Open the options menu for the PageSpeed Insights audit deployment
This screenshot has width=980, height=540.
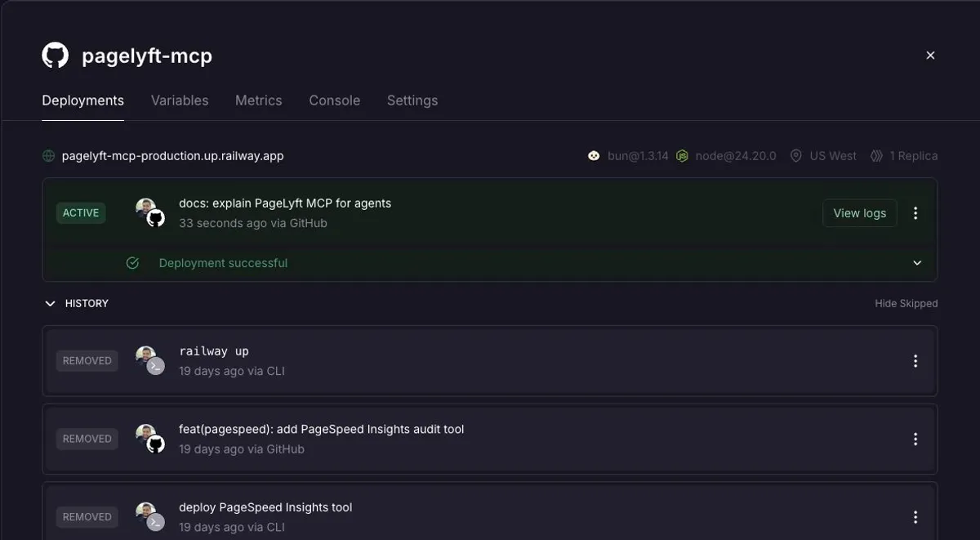point(915,439)
